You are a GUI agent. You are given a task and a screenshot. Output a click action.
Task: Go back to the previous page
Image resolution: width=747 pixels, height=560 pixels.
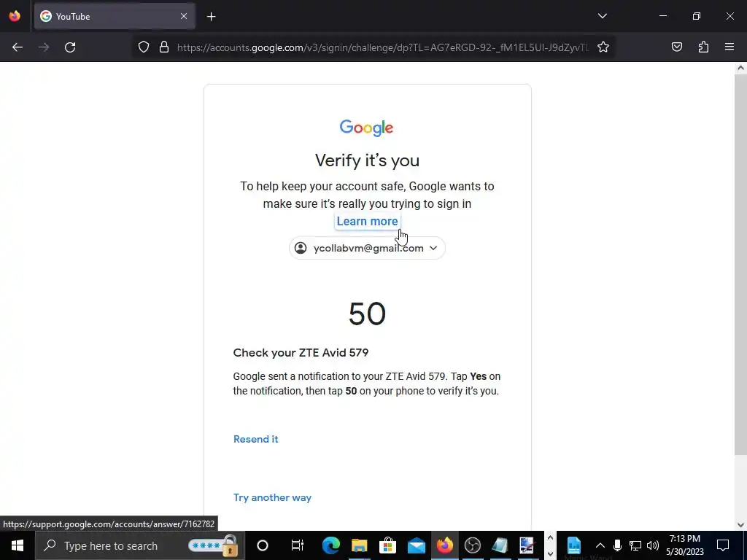tap(18, 47)
